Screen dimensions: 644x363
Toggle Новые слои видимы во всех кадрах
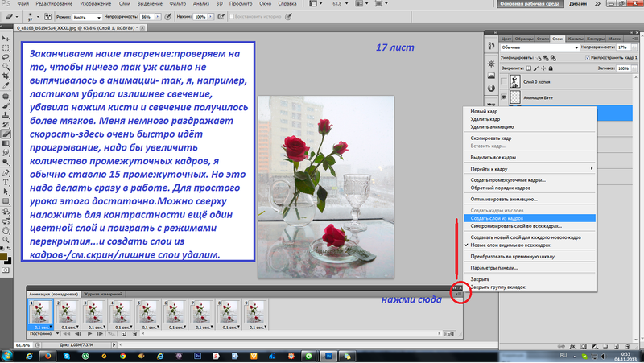click(x=510, y=245)
